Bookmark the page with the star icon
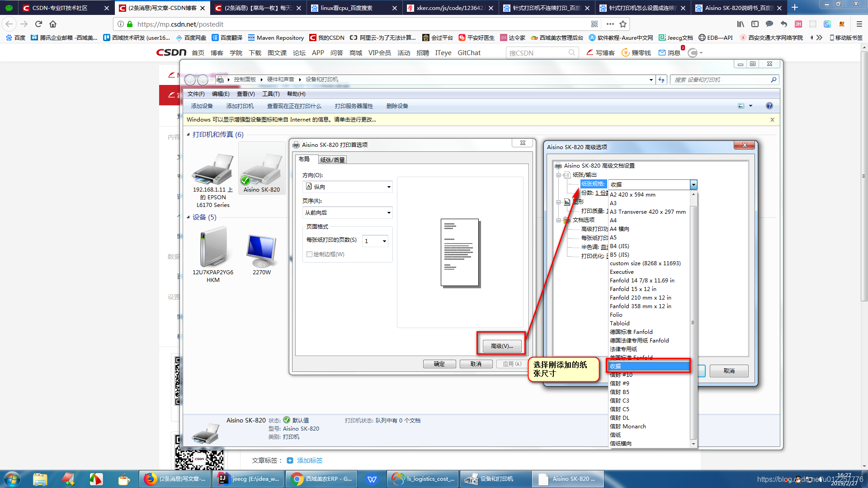 point(623,24)
